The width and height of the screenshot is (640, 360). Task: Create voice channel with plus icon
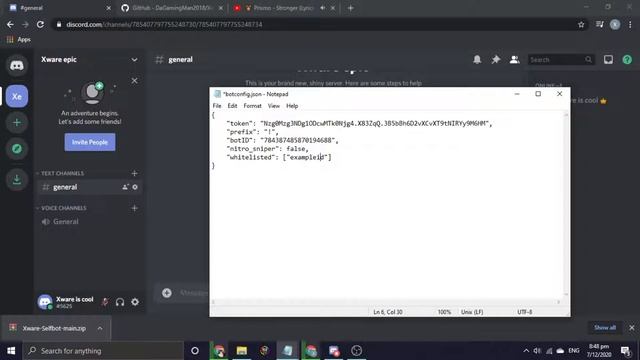134,208
